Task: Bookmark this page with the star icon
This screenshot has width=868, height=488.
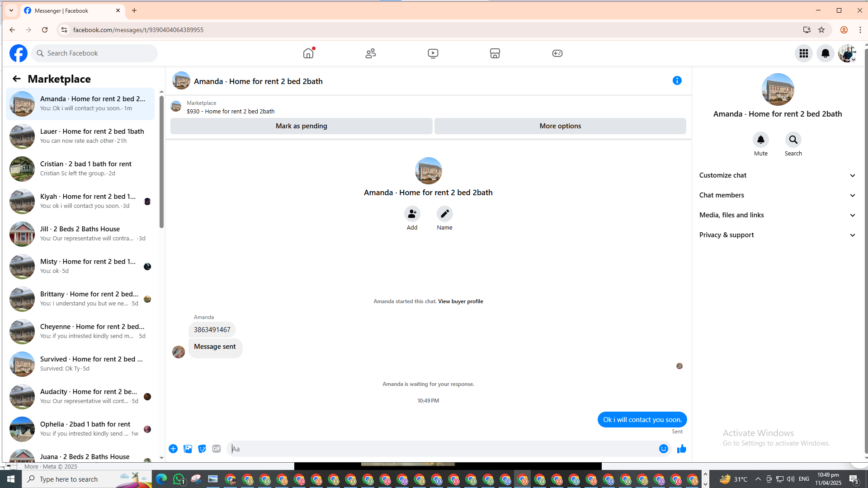Action: (x=821, y=30)
